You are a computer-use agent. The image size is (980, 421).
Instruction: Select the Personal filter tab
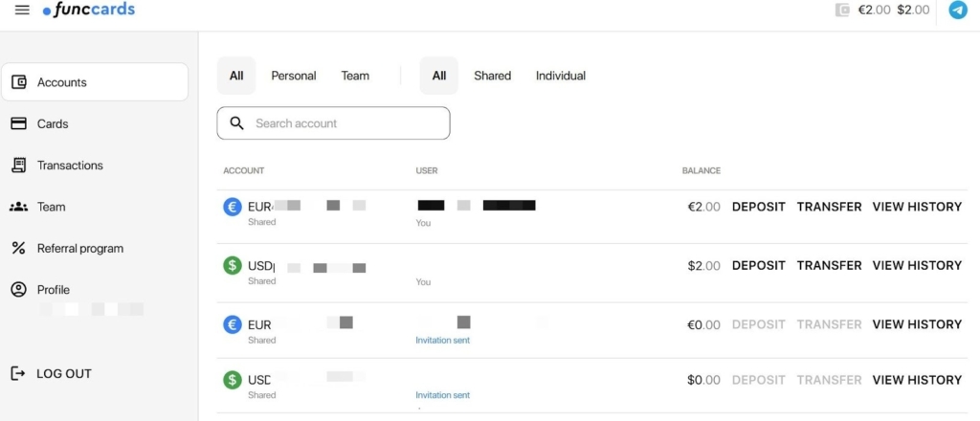pos(294,76)
